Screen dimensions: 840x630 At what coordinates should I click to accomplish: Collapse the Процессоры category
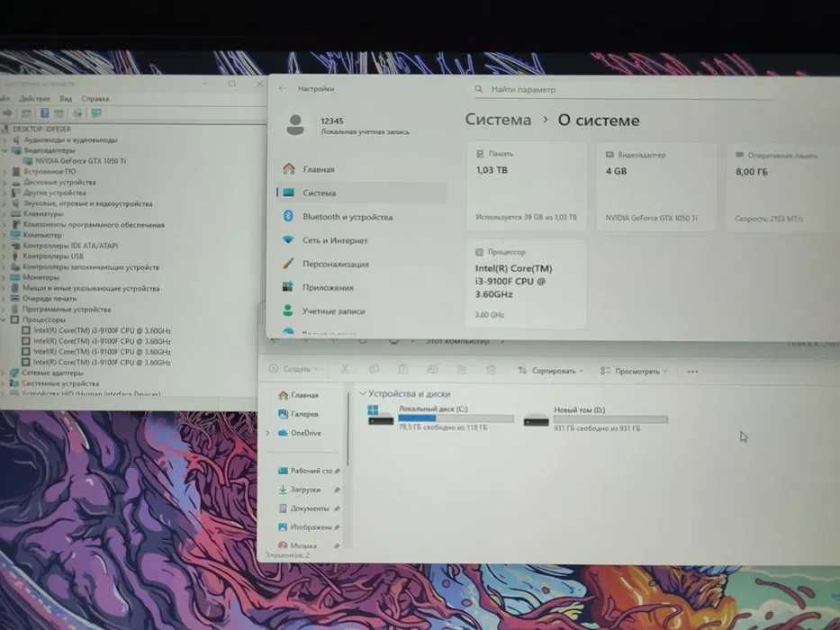4,319
